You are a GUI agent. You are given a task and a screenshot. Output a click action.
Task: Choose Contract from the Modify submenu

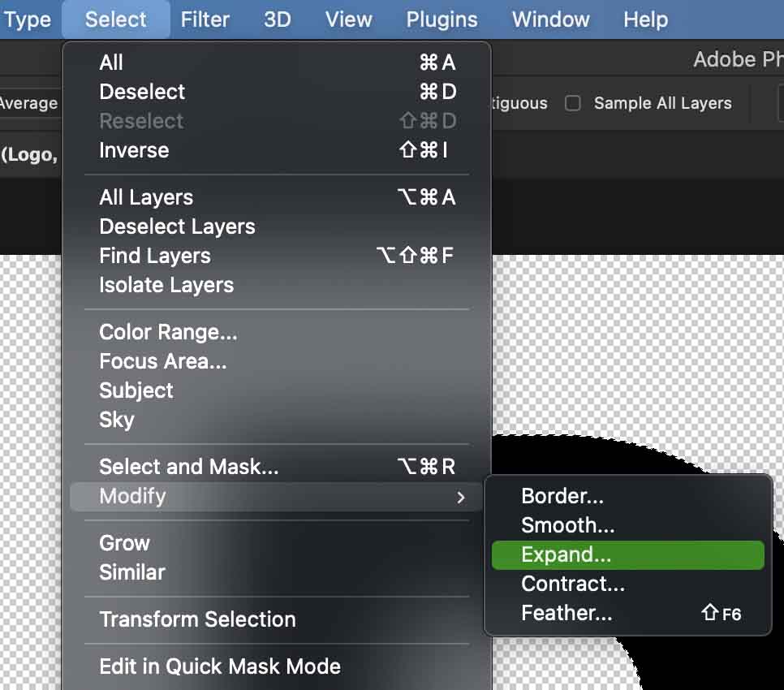(x=628, y=584)
